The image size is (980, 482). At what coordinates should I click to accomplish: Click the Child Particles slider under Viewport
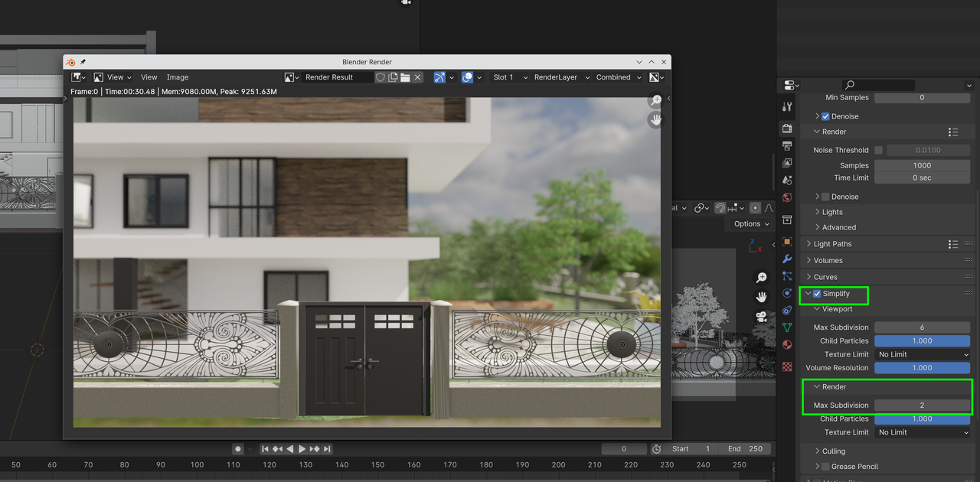[922, 340]
